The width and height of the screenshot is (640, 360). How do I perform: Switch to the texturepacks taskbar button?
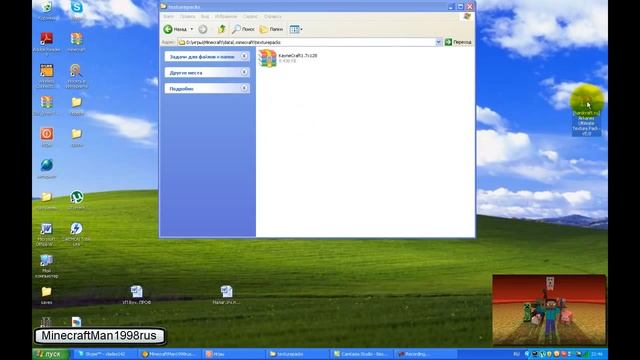click(x=298, y=354)
